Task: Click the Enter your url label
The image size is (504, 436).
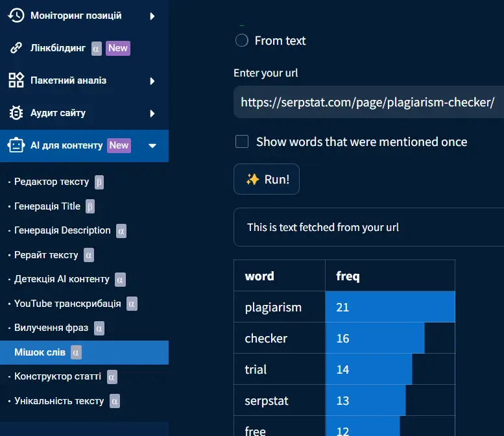Action: tap(266, 73)
